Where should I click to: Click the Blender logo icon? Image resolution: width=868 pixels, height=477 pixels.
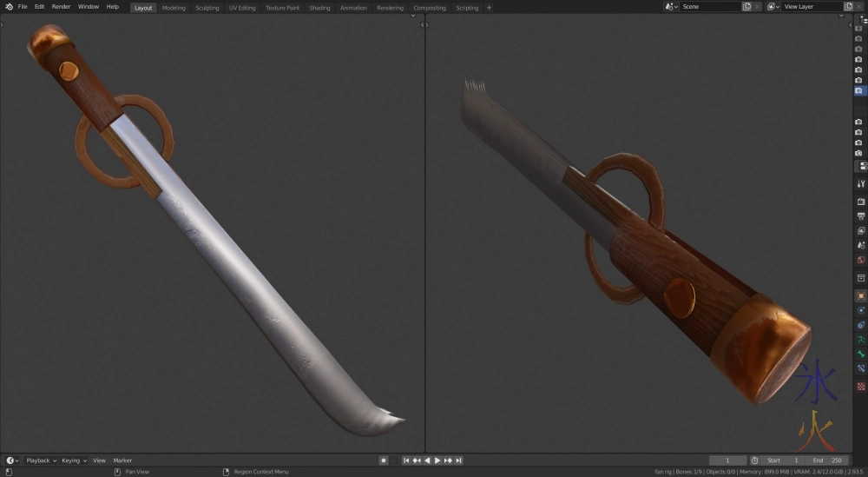pyautogui.click(x=9, y=7)
